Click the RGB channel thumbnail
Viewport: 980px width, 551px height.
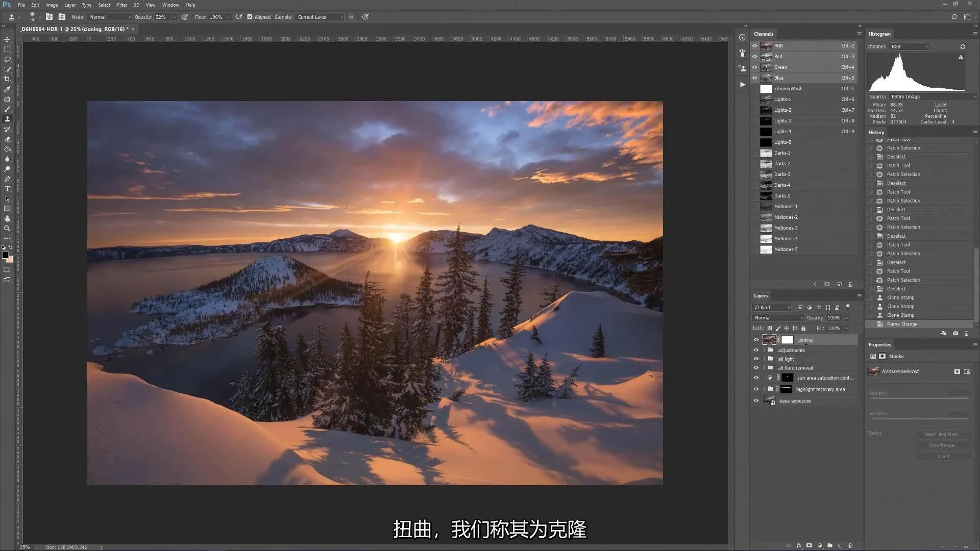[x=766, y=45]
